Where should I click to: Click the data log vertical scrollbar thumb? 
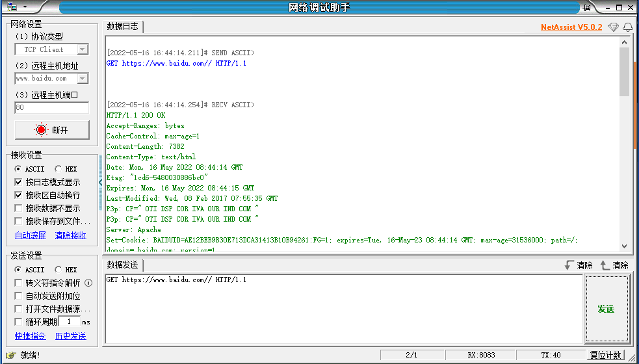(625, 71)
